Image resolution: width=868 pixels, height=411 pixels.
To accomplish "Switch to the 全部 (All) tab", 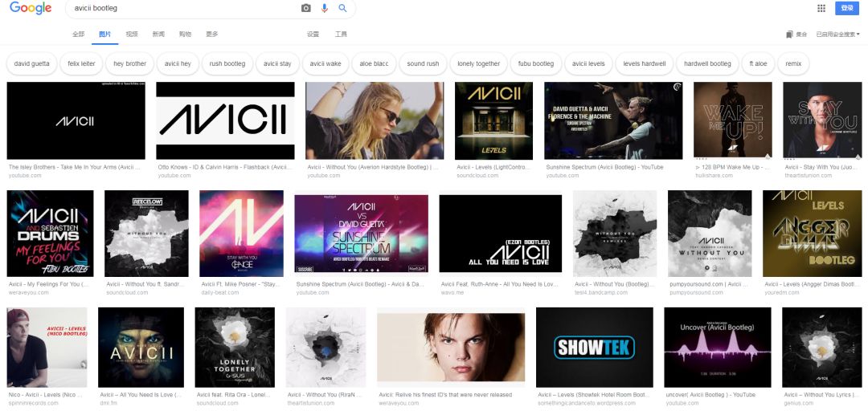I will click(78, 35).
